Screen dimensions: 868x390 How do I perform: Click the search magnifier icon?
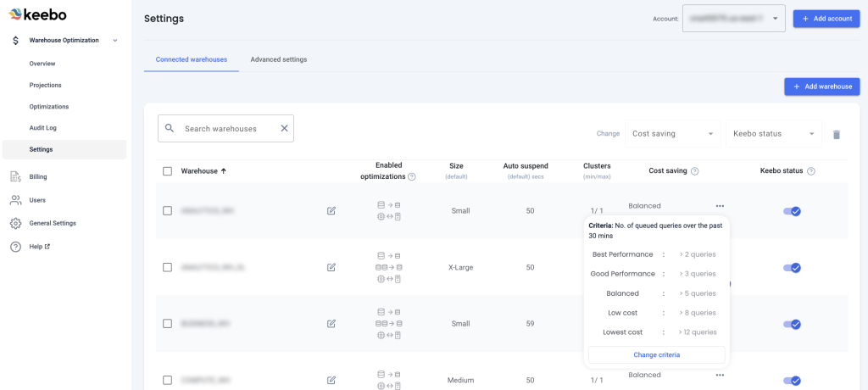[x=170, y=128]
